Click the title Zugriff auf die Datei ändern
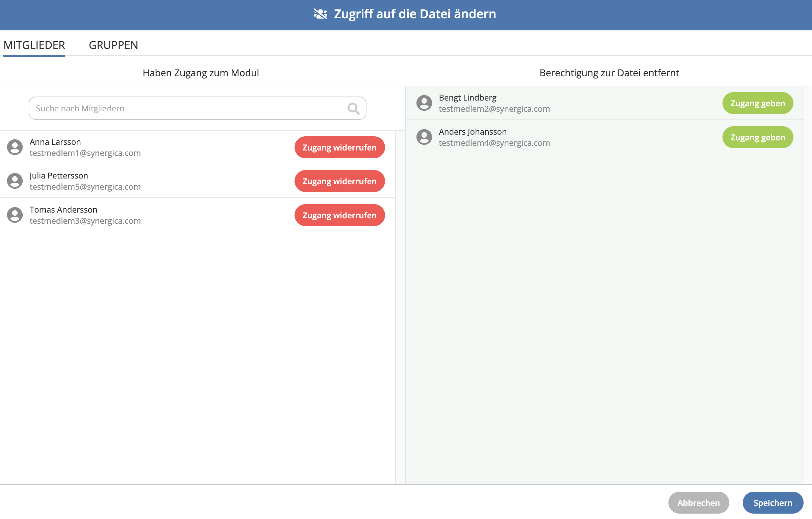This screenshot has height=519, width=812. 415,14
